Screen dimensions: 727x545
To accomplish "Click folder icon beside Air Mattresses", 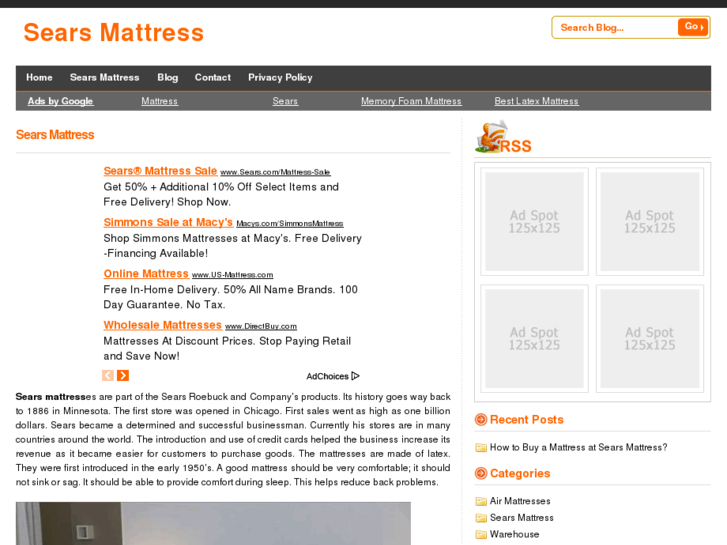I will (481, 501).
